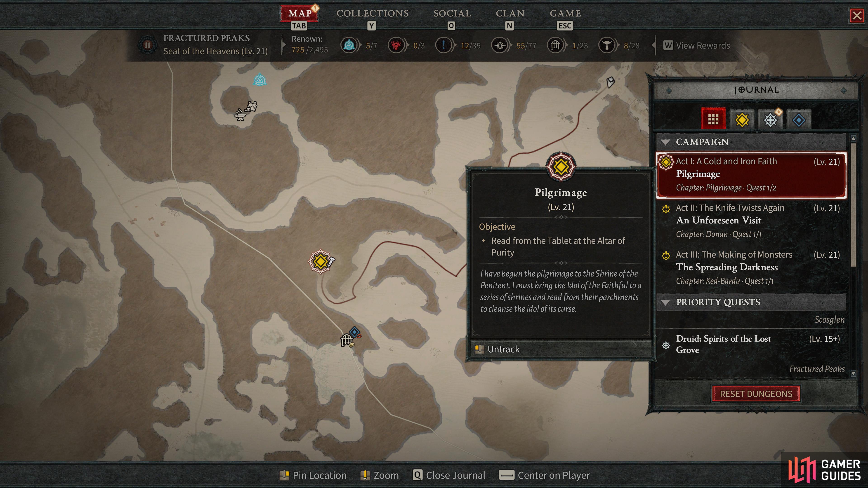Click the Pilgrimage quest marker on the map

point(320,261)
